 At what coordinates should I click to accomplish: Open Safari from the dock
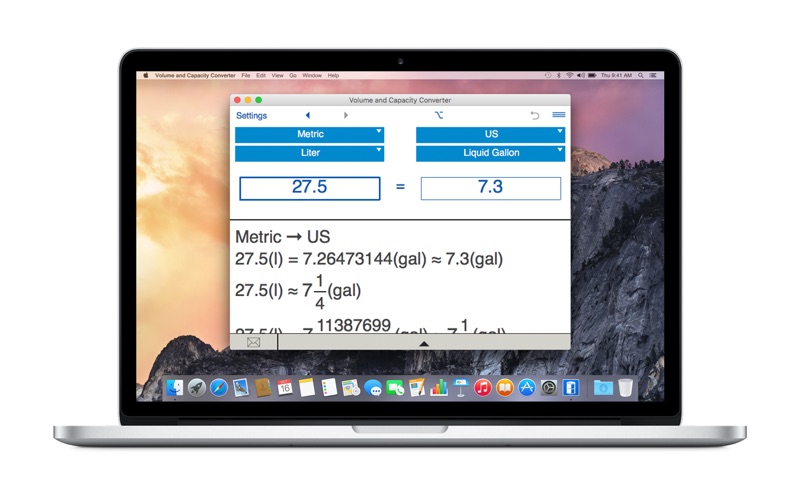tap(219, 388)
